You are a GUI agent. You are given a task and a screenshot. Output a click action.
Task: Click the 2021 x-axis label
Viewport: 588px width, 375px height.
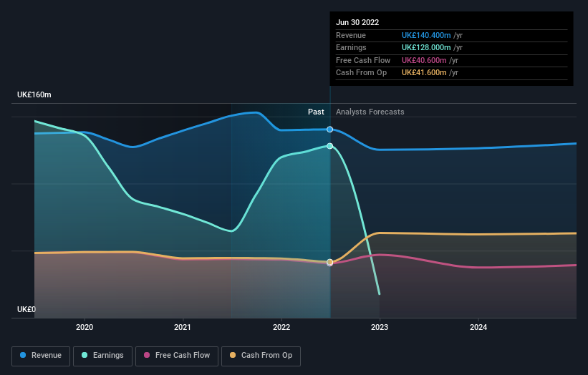pos(182,327)
